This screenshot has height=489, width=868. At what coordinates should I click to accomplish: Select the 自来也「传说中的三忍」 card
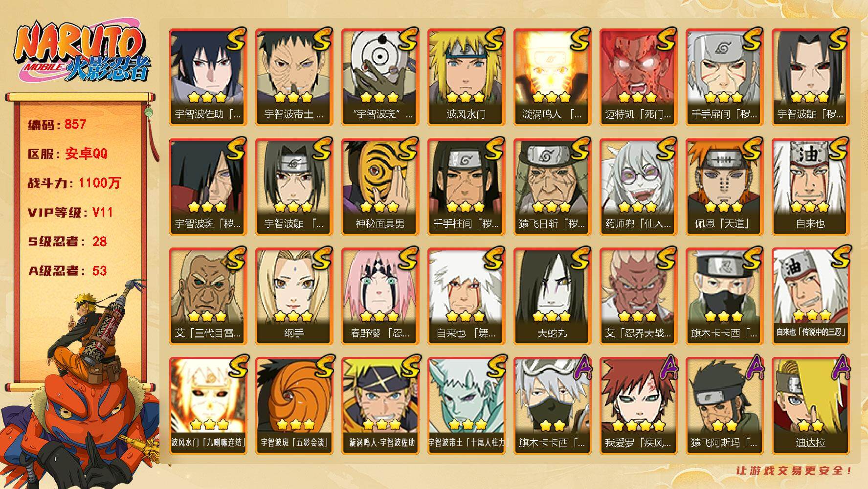point(810,296)
